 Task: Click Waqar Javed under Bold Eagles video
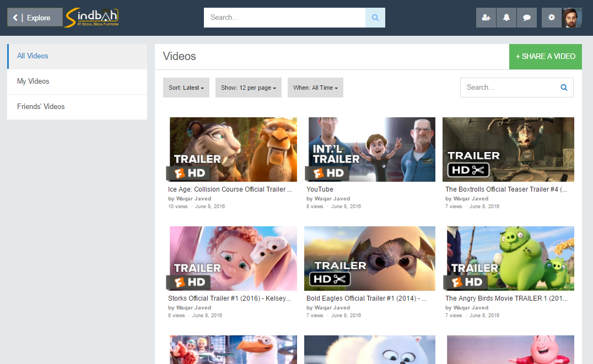[332, 308]
